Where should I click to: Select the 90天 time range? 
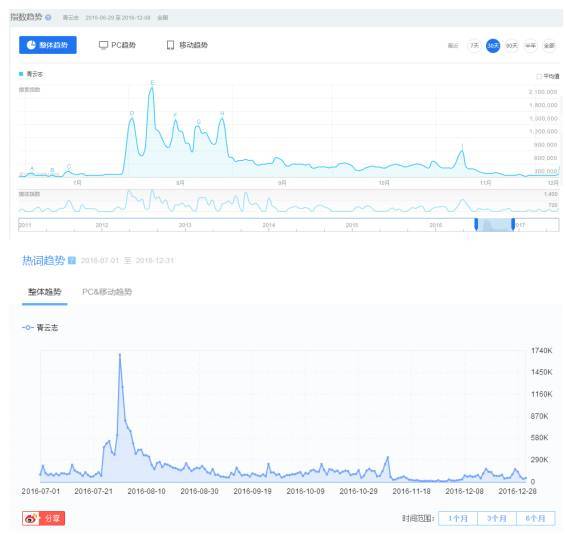(511, 45)
